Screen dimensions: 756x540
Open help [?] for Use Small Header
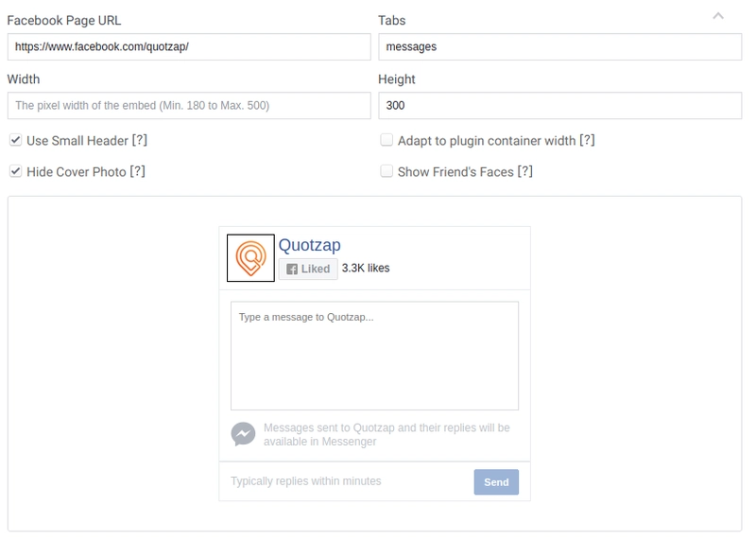click(x=139, y=140)
